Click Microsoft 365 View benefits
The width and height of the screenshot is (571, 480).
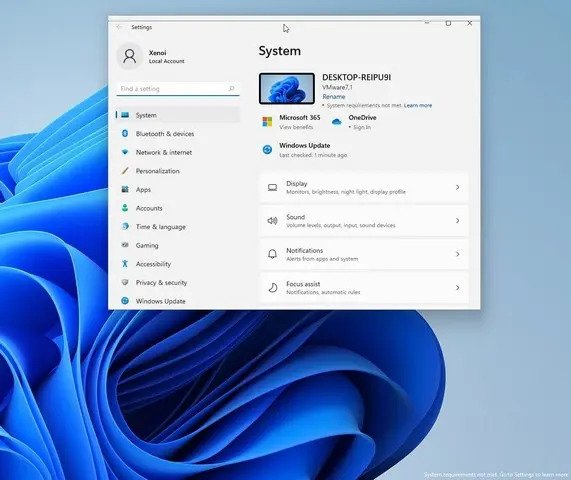tap(296, 127)
